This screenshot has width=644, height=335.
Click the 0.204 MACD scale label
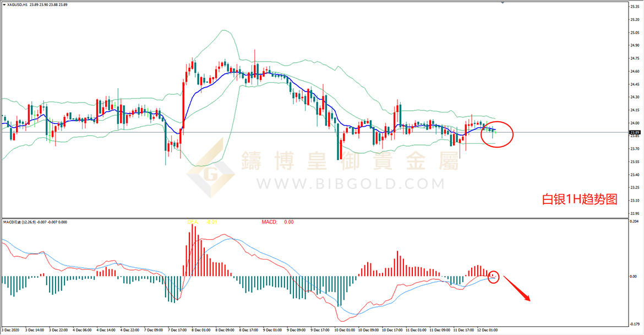(x=634, y=221)
